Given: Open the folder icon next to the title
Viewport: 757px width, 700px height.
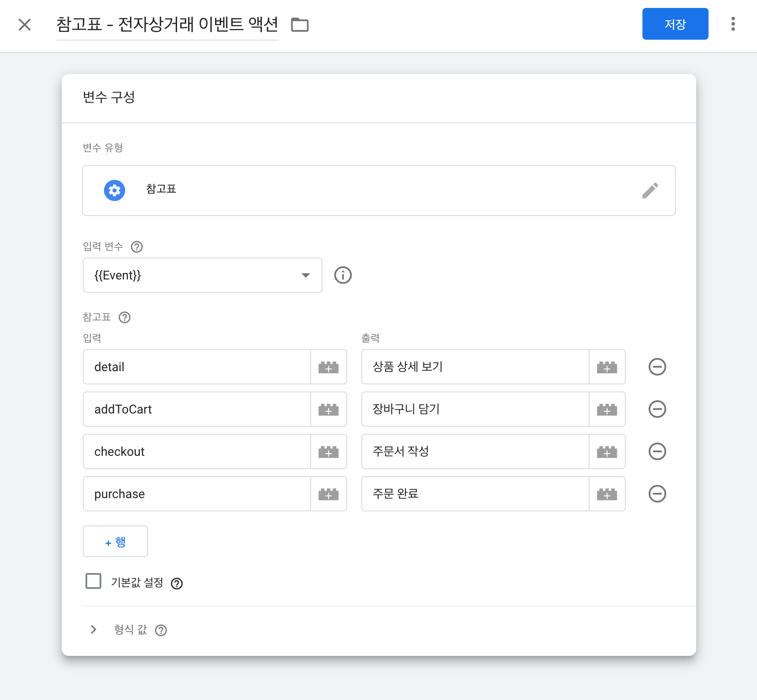Looking at the screenshot, I should (300, 25).
